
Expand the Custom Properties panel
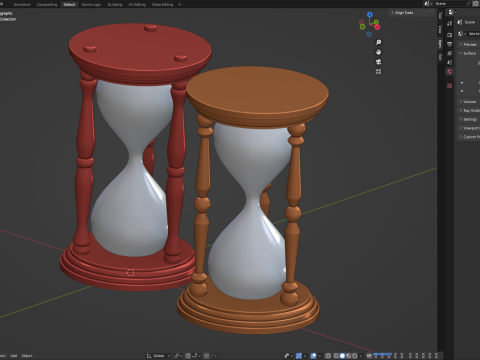[468, 137]
